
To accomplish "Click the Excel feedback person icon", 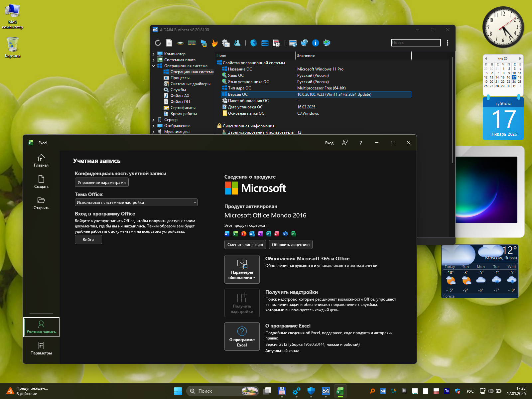I will coord(345,143).
